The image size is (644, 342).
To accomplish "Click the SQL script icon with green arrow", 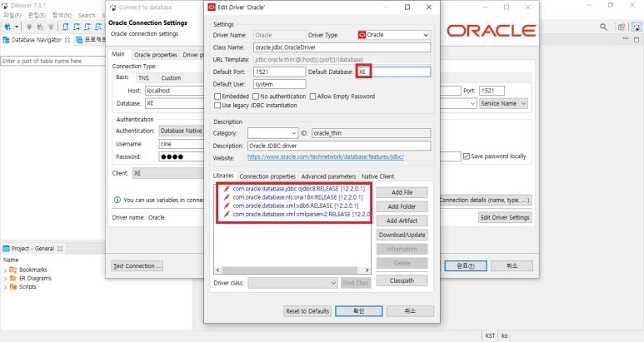I will point(77,27).
